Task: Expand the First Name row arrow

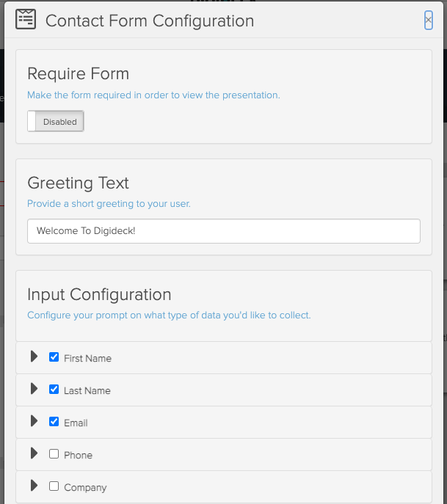Action: [34, 357]
